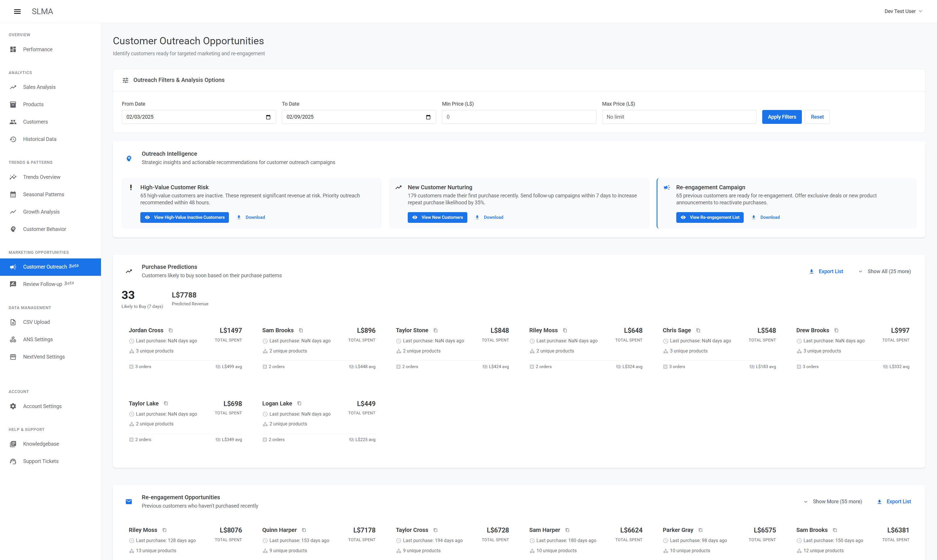This screenshot has height=560, width=937.
Task: Open NextVend Settings page
Action: (51, 357)
